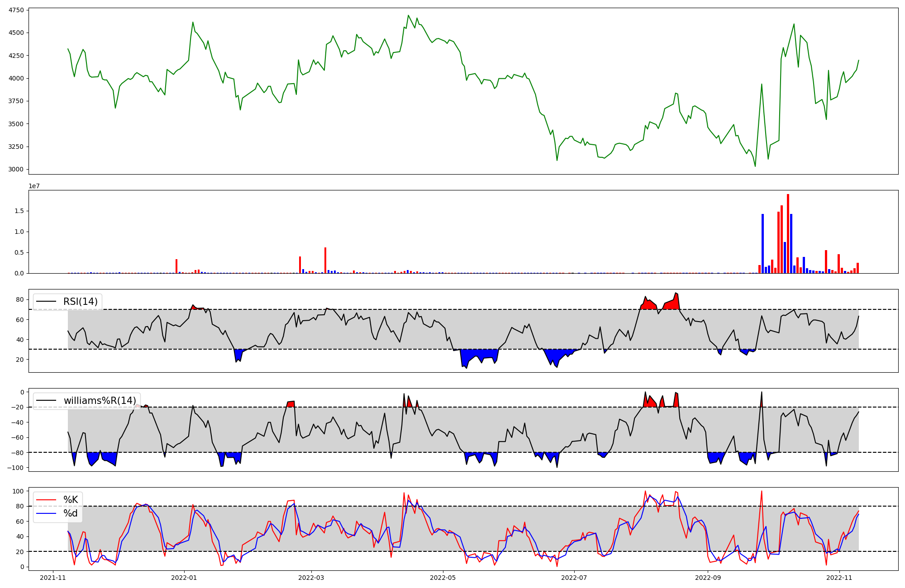The image size is (905, 588).
Task: Click the 1.5 volume axis tick label
Action: (20, 211)
